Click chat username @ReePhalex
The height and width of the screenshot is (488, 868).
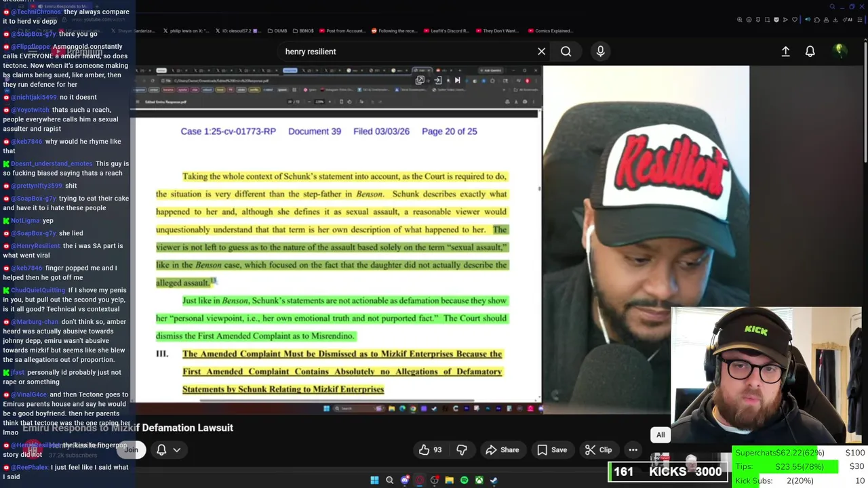click(30, 467)
